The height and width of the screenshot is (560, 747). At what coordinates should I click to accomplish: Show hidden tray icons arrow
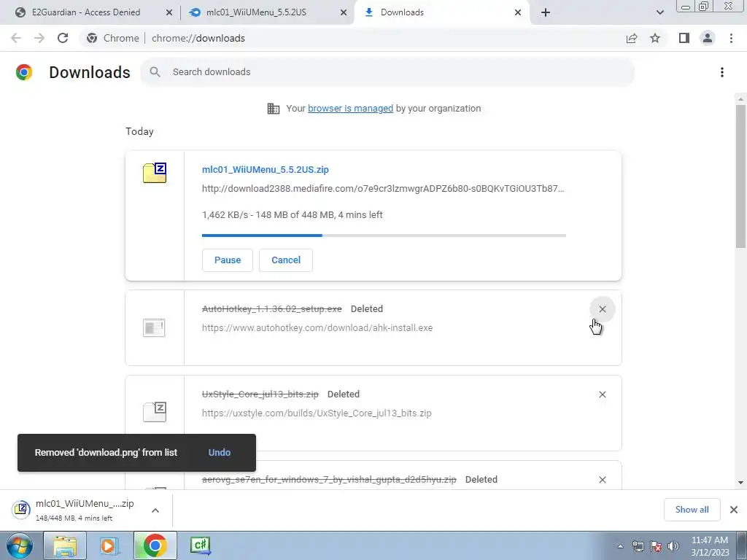[x=620, y=546]
